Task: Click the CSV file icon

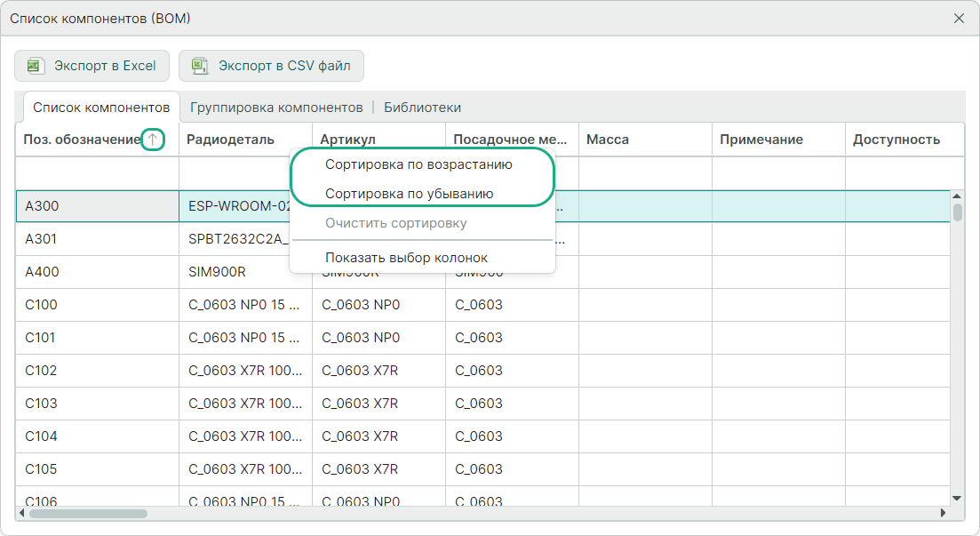Action: (x=200, y=66)
